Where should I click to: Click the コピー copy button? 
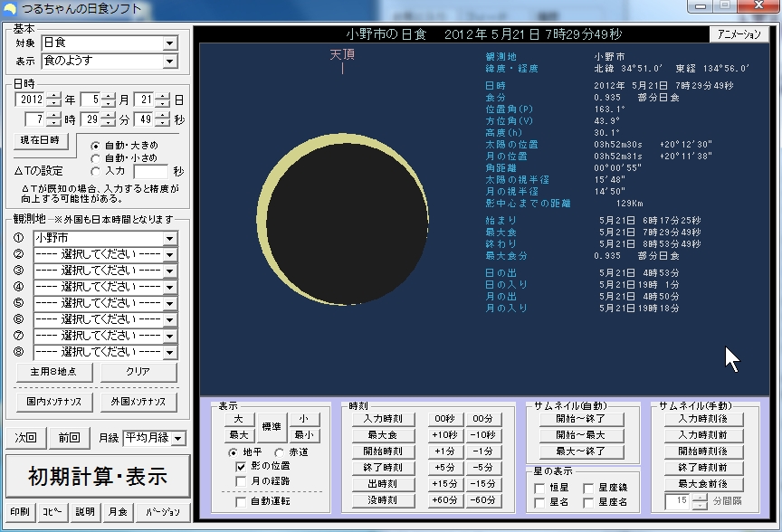(52, 511)
